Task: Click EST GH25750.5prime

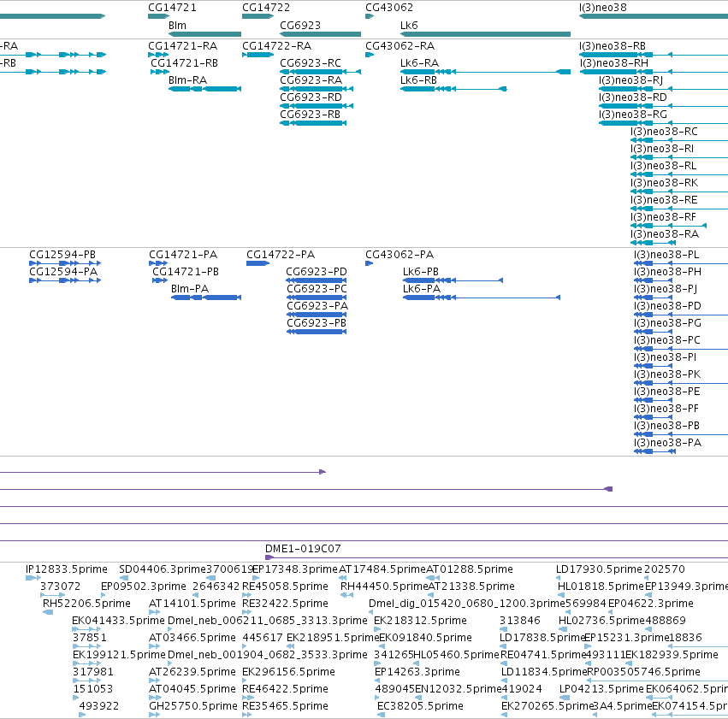Action: [192, 706]
